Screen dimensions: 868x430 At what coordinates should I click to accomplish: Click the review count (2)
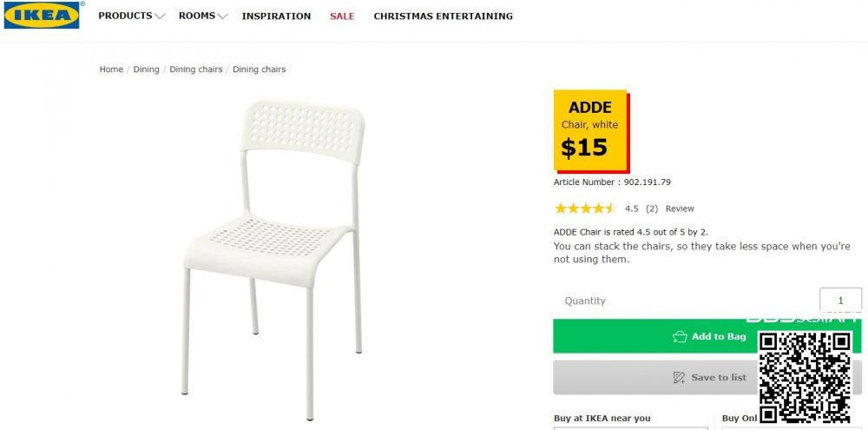point(651,208)
